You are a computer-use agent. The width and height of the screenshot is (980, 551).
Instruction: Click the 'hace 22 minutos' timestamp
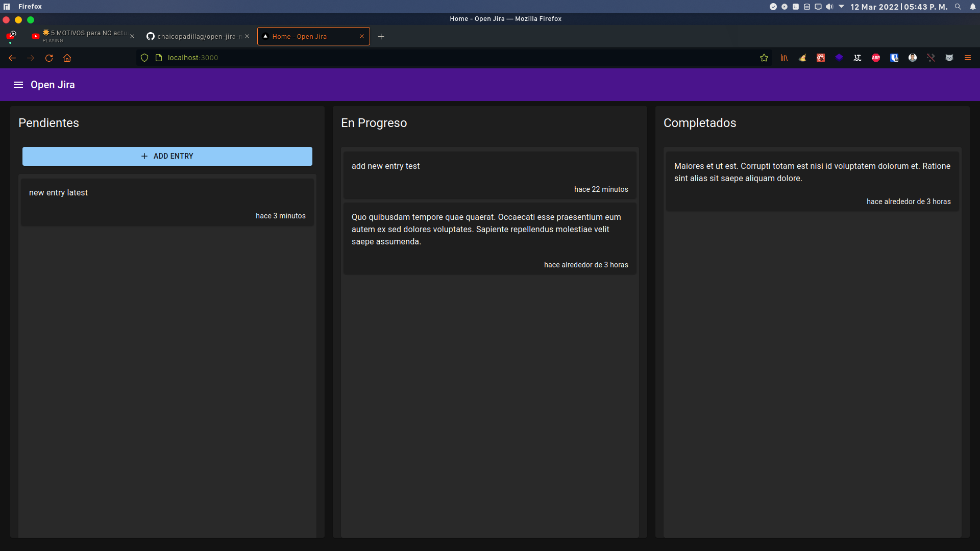coord(601,189)
